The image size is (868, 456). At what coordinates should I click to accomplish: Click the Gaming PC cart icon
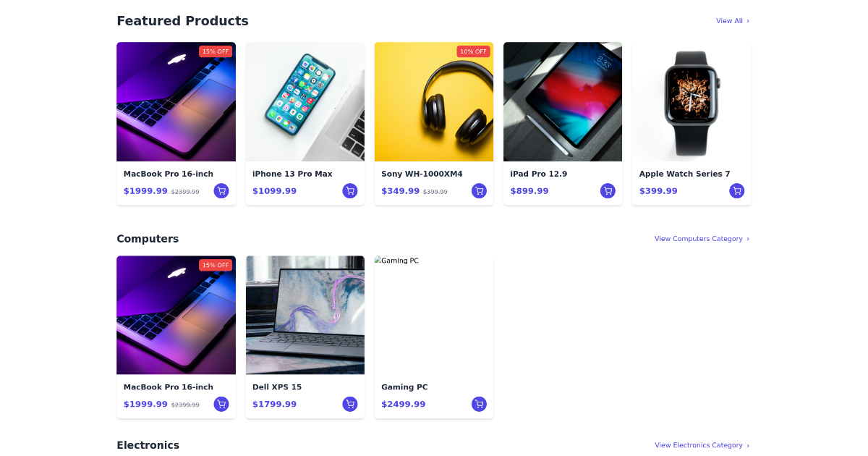pyautogui.click(x=479, y=404)
